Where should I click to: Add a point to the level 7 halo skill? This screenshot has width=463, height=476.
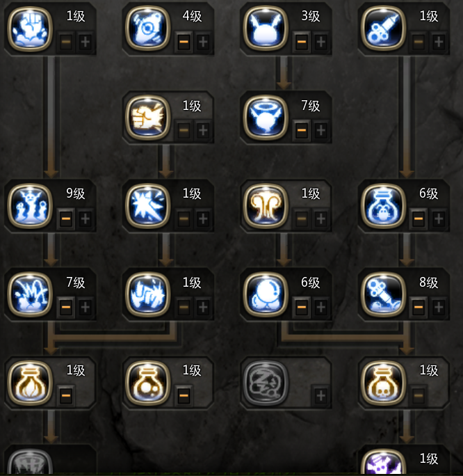(320, 131)
